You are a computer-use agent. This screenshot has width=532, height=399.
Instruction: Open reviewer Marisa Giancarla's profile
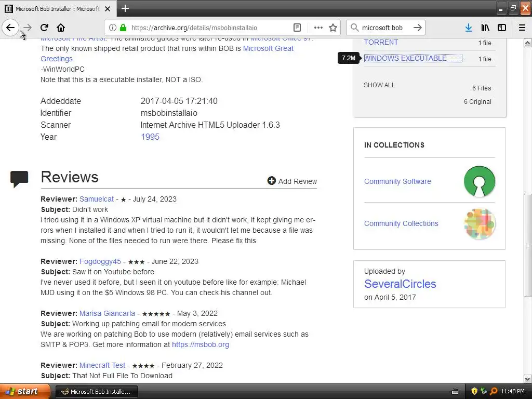(x=107, y=313)
